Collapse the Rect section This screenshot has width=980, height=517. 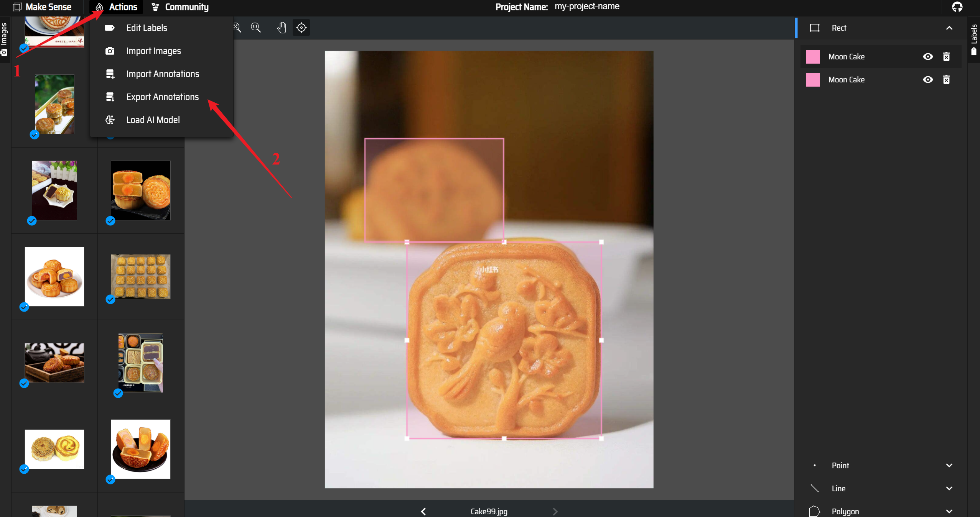coord(949,28)
